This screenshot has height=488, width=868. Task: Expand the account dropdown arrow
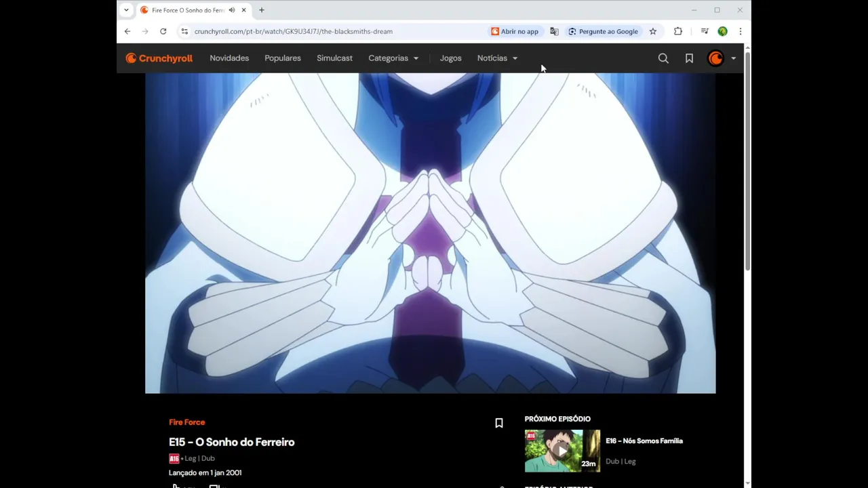(733, 58)
